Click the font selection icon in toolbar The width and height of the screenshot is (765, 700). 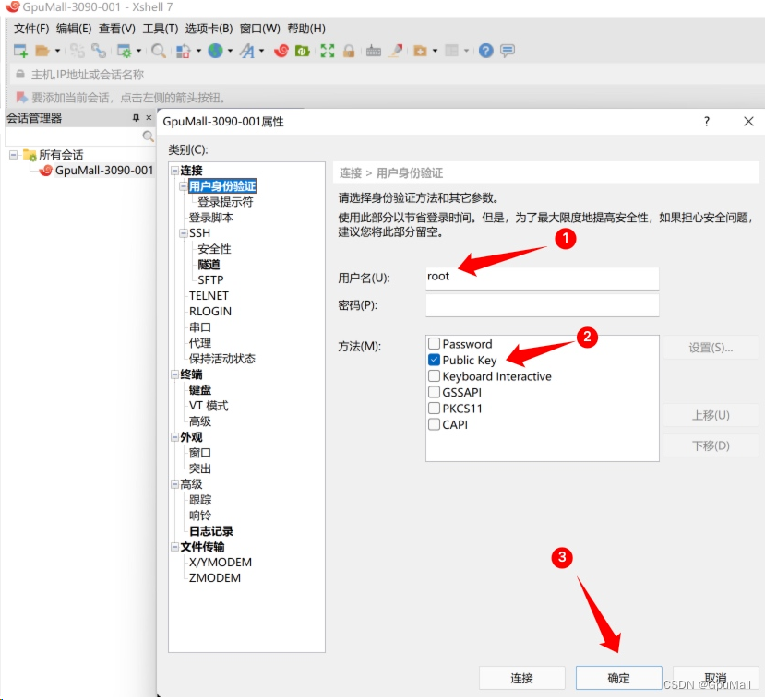point(246,51)
